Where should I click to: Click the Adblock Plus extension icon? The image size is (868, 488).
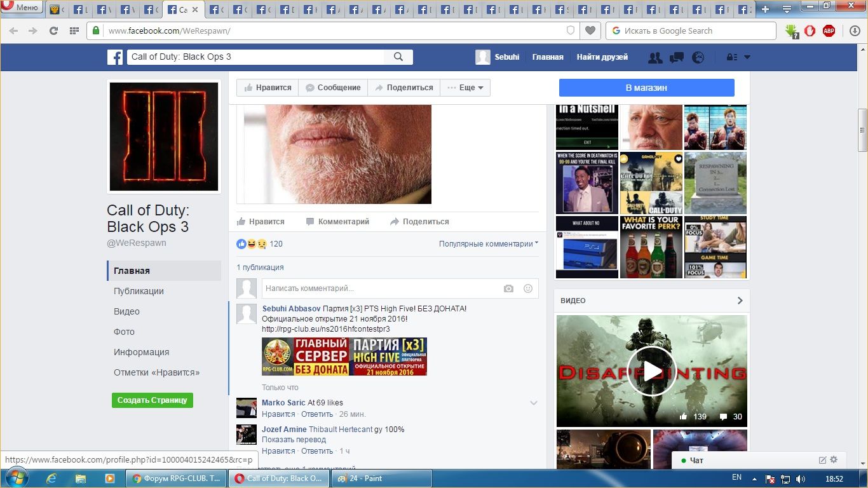[x=829, y=30]
